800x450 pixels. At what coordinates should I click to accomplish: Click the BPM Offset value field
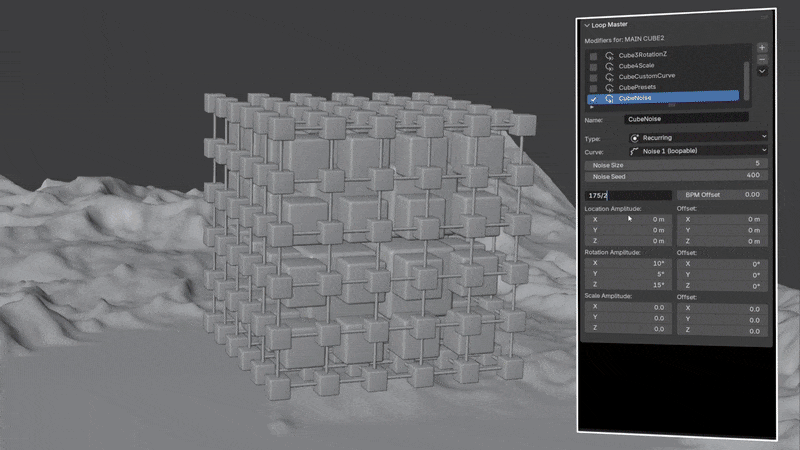pos(722,194)
